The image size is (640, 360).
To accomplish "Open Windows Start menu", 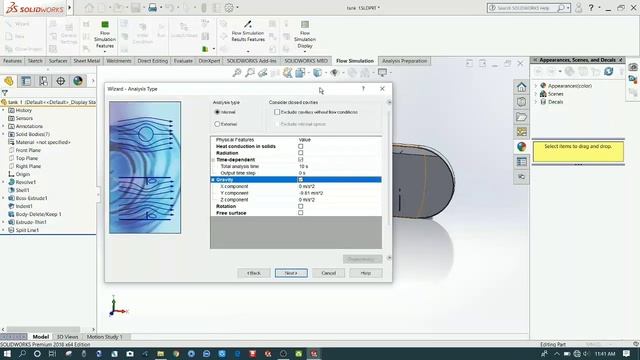I will click(7, 354).
